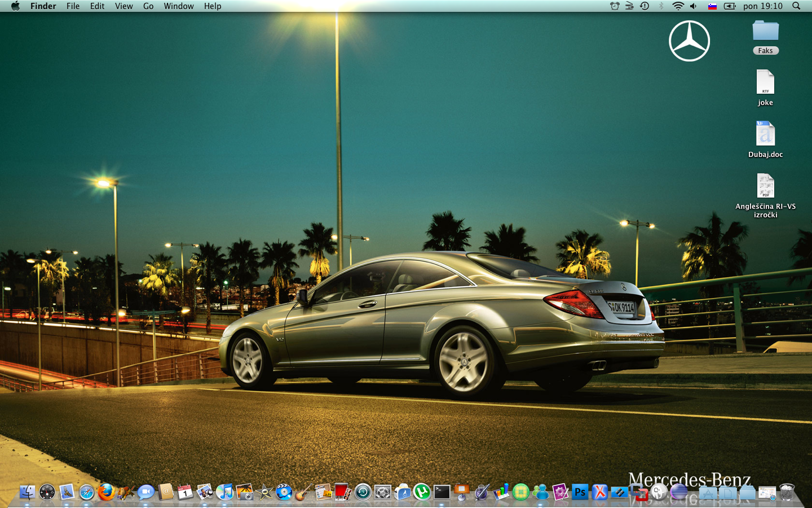Click the Spotlight search magnifier
This screenshot has width=812, height=508.
(x=796, y=6)
